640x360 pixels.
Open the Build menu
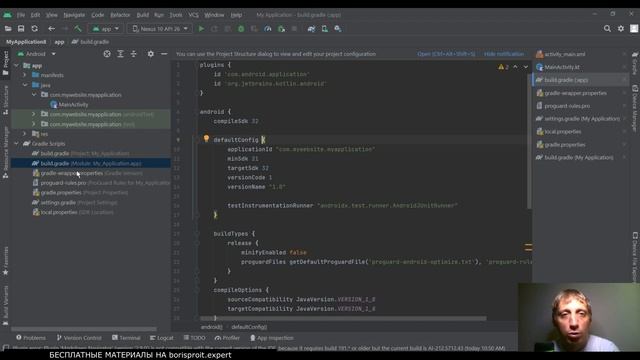tap(142, 15)
